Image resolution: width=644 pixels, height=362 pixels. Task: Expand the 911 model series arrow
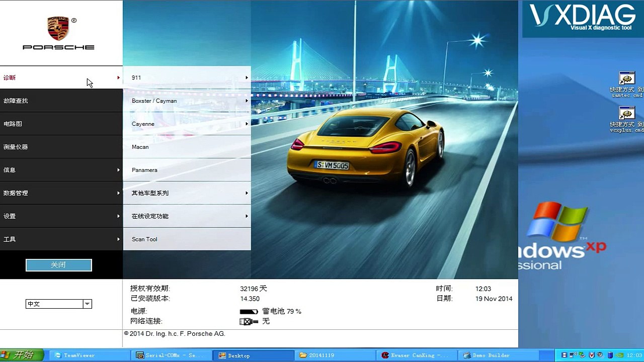[x=247, y=77]
